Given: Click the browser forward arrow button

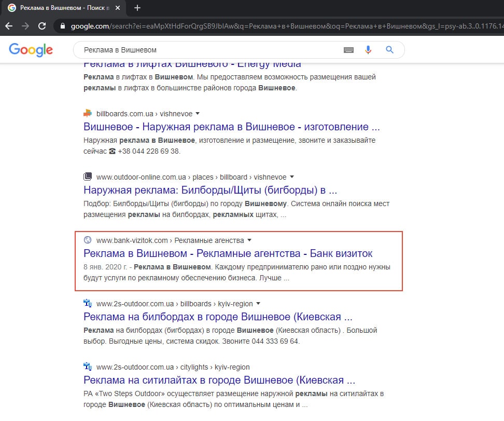Looking at the screenshot, I should (x=25, y=26).
